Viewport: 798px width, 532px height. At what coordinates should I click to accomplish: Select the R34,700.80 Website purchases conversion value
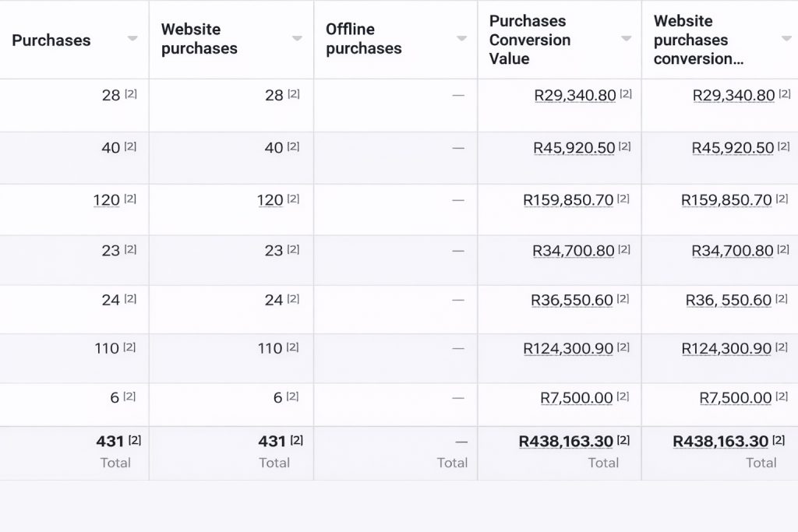tap(733, 251)
